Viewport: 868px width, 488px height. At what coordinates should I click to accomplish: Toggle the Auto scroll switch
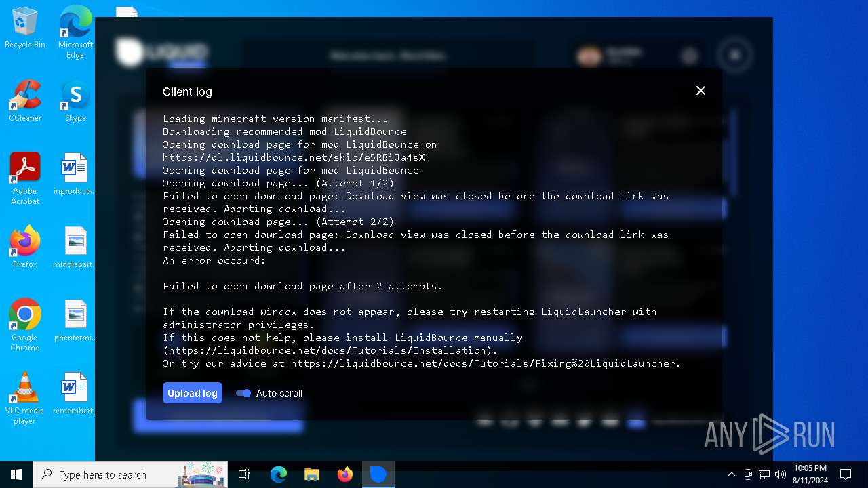[x=243, y=393]
